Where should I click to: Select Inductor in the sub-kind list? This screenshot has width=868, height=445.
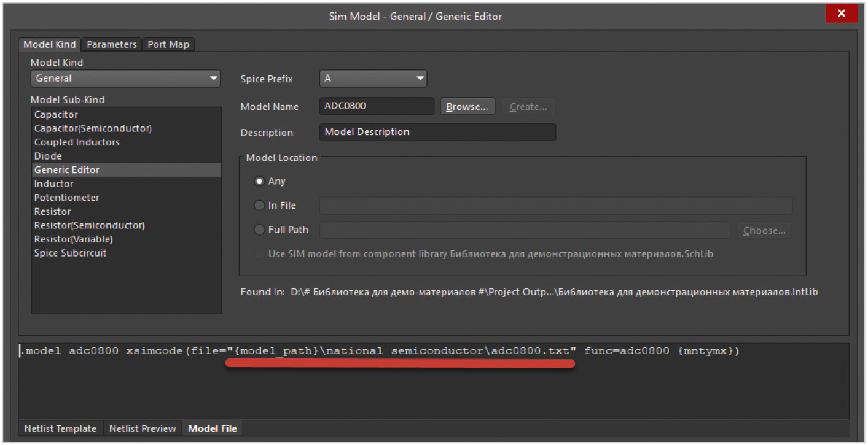click(x=126, y=184)
